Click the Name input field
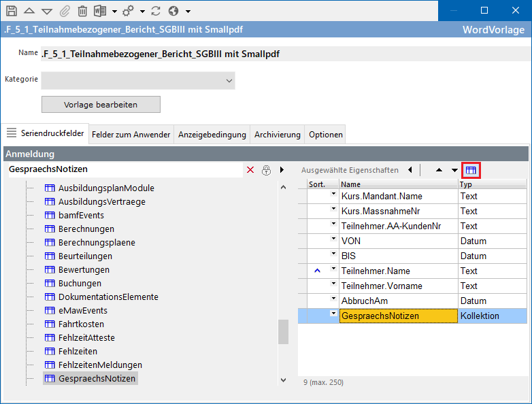 282,54
